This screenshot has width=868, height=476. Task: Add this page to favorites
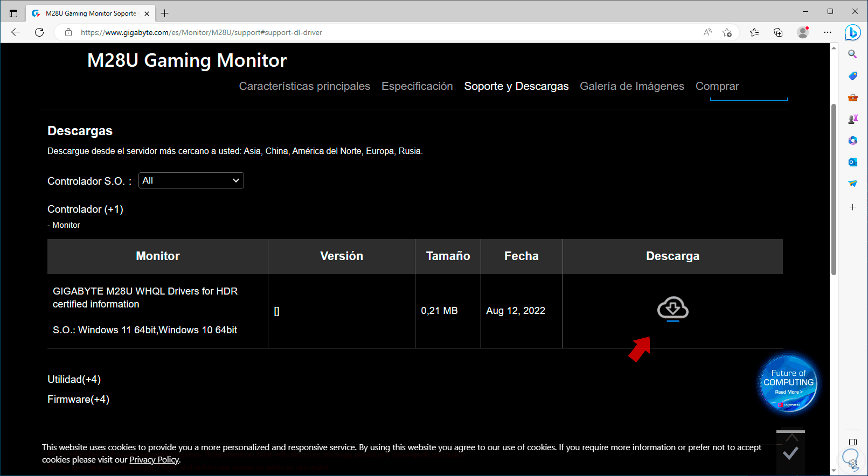click(727, 32)
